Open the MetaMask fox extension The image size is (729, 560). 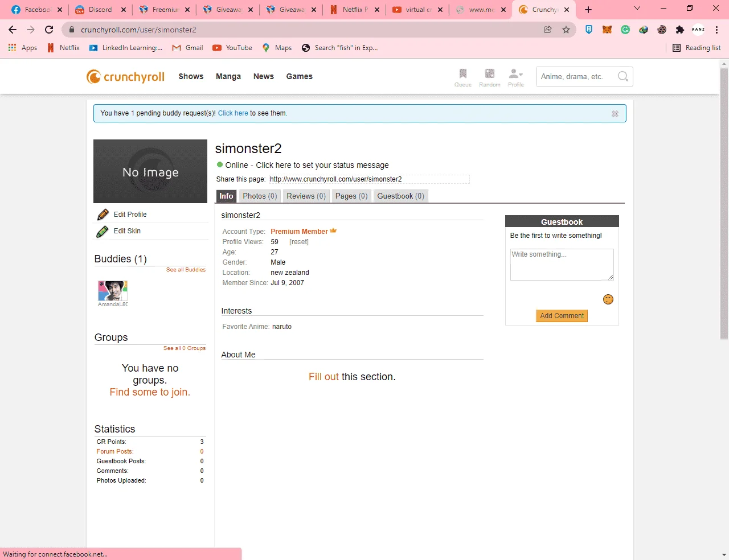[x=607, y=30]
